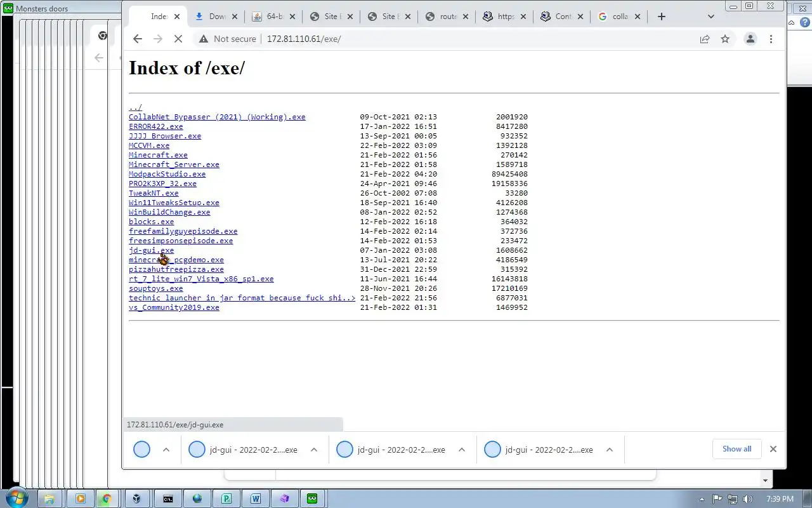Click the second jd-gui download item
This screenshot has width=812, height=508.
[254, 450]
